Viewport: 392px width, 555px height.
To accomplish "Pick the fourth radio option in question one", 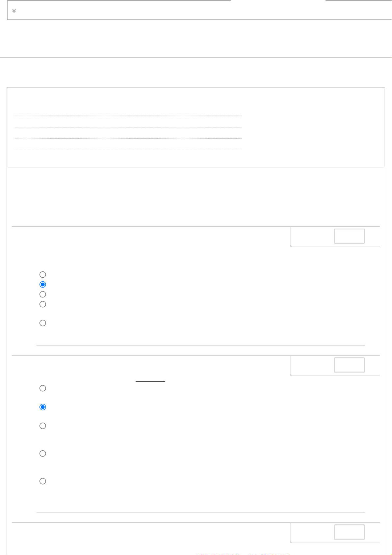I will tap(42, 304).
